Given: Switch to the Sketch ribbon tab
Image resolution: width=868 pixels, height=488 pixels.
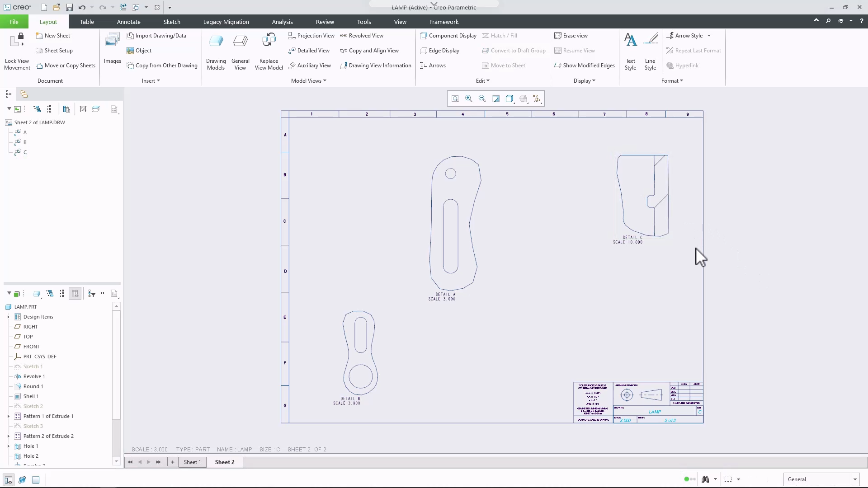Looking at the screenshot, I should coord(172,22).
